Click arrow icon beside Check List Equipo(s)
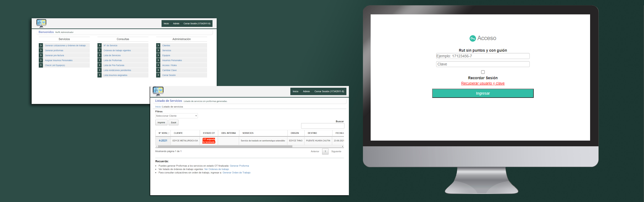Viewport: 644px width, 202px height. pos(41,65)
